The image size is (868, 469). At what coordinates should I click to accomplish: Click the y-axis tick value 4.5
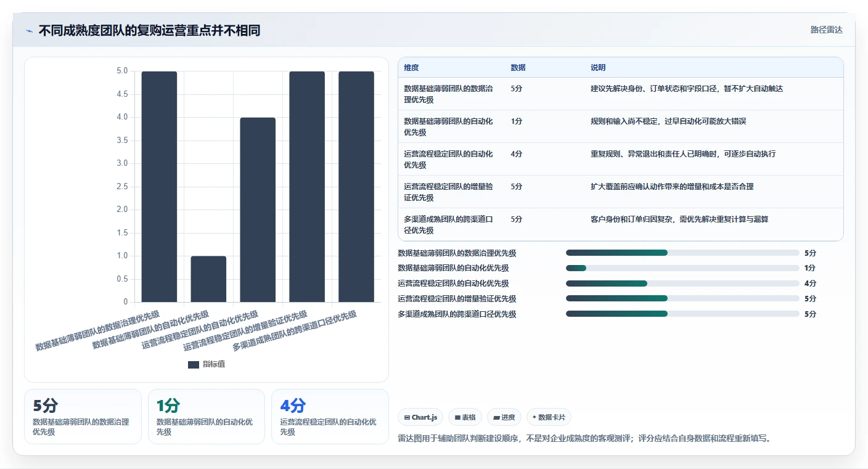pos(122,94)
